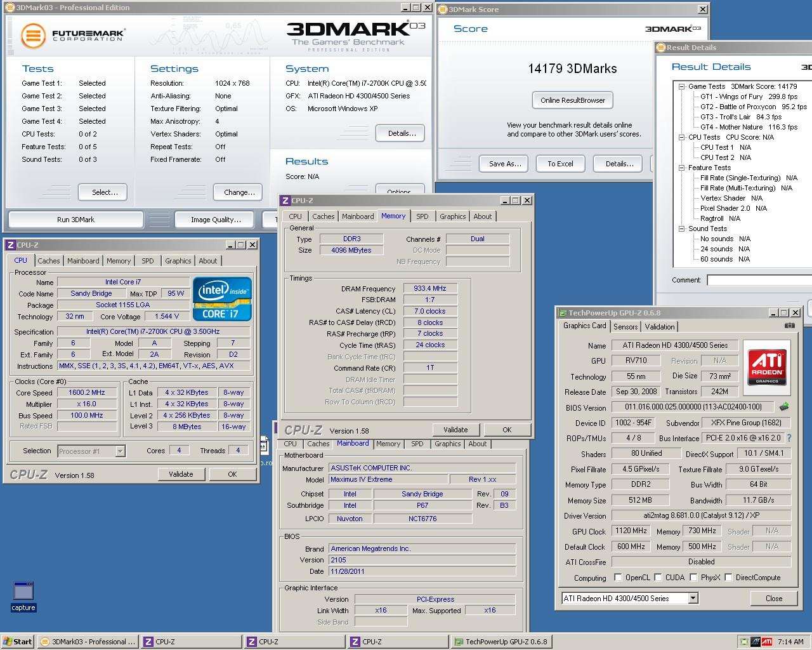Image resolution: width=812 pixels, height=650 pixels.
Task: Collapse the Game Tests tree node
Action: coord(682,86)
